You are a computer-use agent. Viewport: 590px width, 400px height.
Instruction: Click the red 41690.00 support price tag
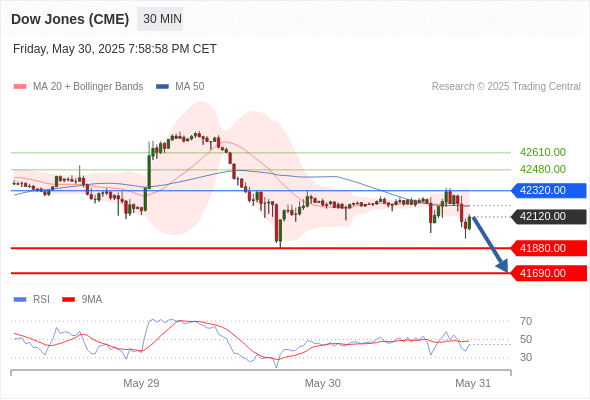pos(549,273)
